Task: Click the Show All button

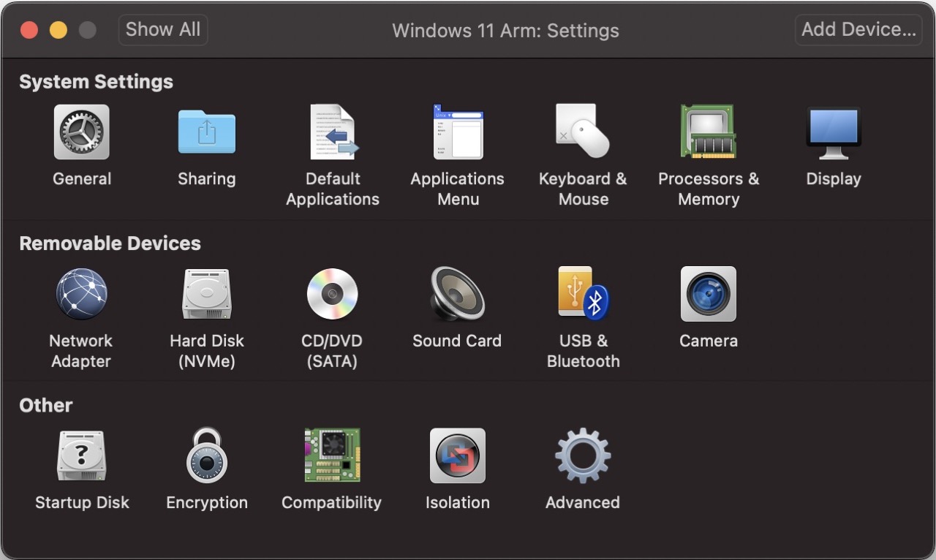Action: pyautogui.click(x=163, y=30)
